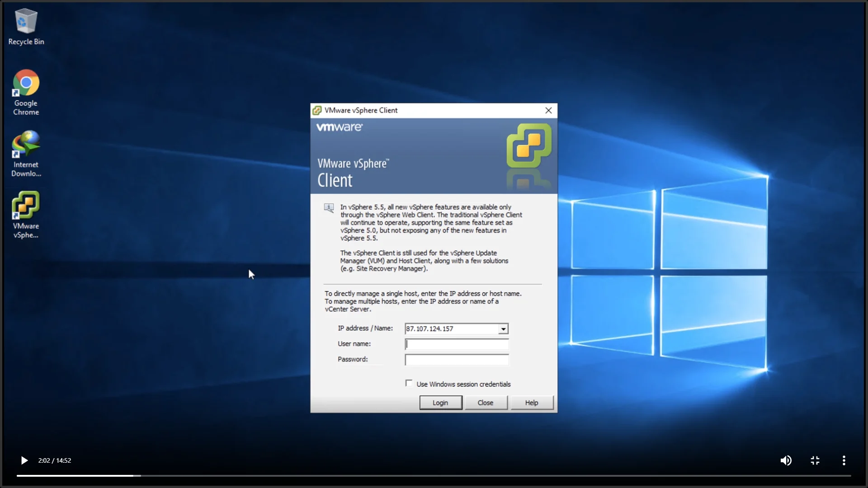This screenshot has width=868, height=488.
Task: Click the vSphere Client title bar icon
Action: click(x=317, y=110)
